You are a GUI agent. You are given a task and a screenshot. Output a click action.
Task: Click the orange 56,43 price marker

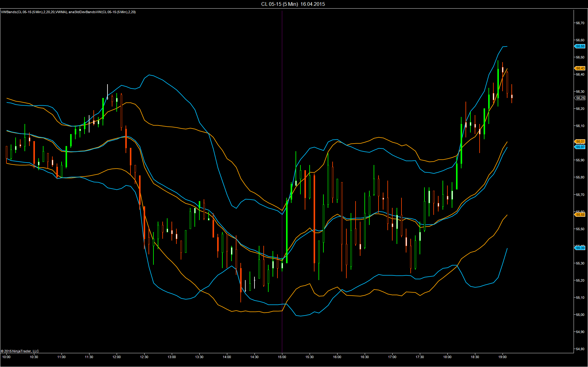580,68
